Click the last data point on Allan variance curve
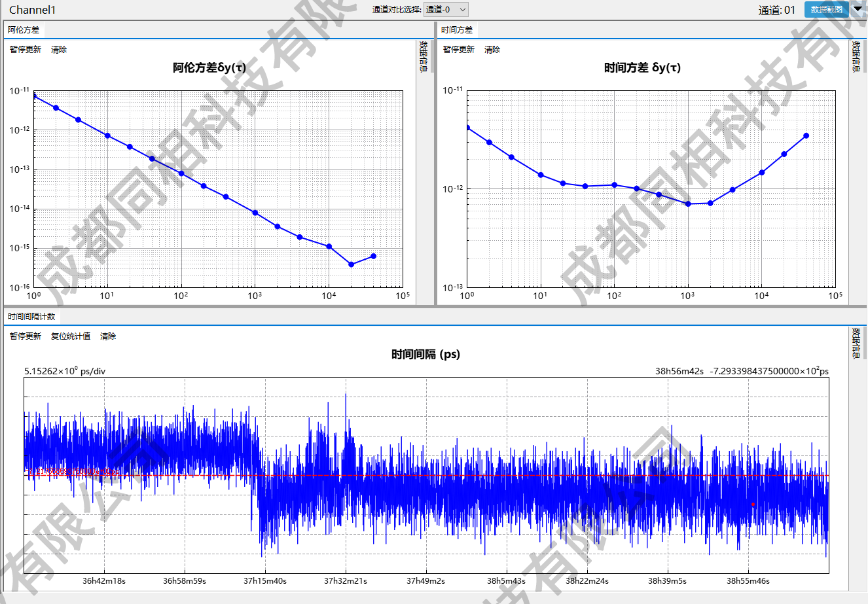 pos(374,256)
